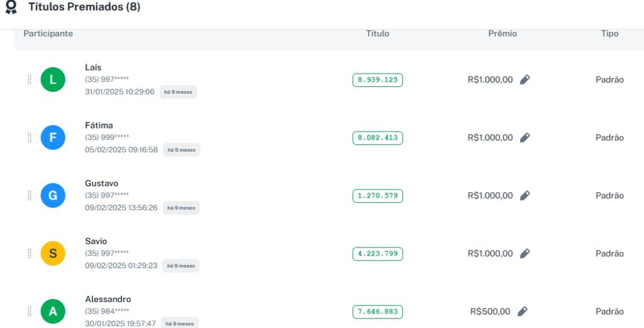Edit Laís's R$1.000,00 prize pencil icon
Screen dimensions: 644x328
525,80
